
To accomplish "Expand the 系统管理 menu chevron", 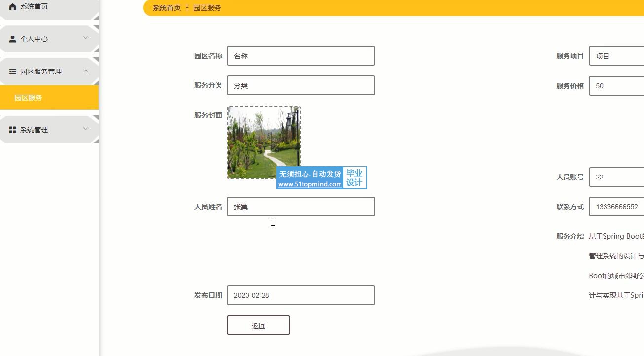I will click(x=86, y=129).
